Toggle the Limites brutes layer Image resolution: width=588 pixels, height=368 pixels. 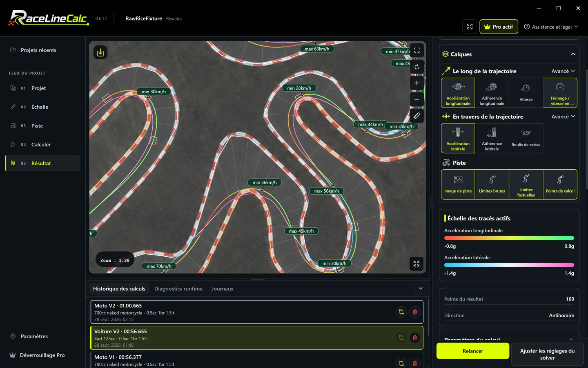click(x=492, y=184)
